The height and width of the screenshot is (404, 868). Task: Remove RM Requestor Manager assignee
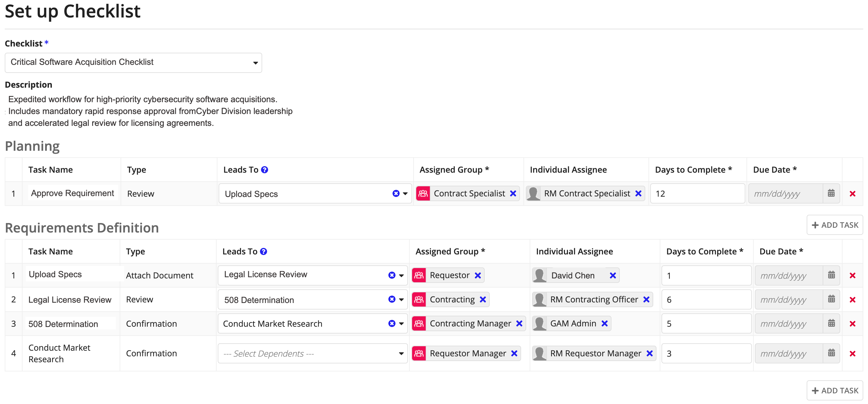(649, 353)
